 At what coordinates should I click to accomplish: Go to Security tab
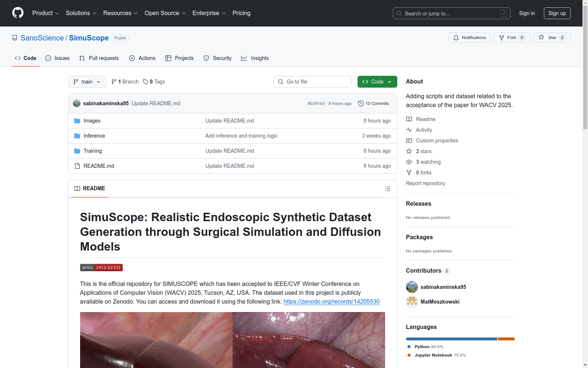[x=218, y=58]
